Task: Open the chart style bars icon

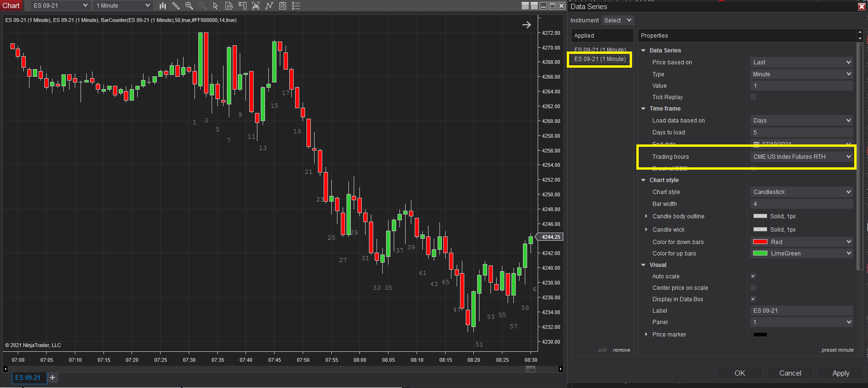Action: pyautogui.click(x=163, y=6)
